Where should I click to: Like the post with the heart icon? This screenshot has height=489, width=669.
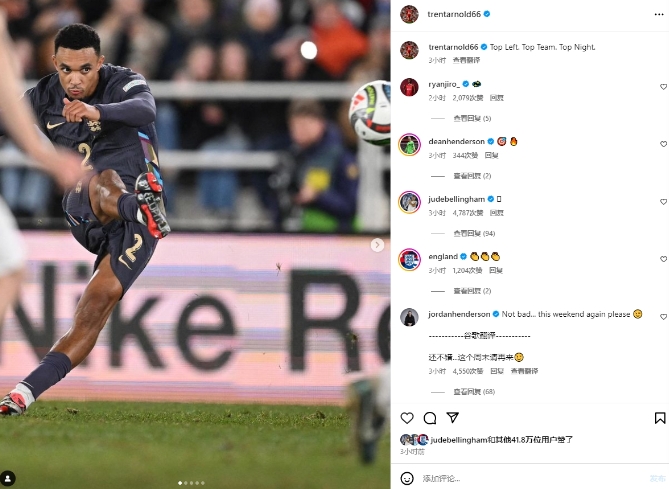pyautogui.click(x=407, y=418)
